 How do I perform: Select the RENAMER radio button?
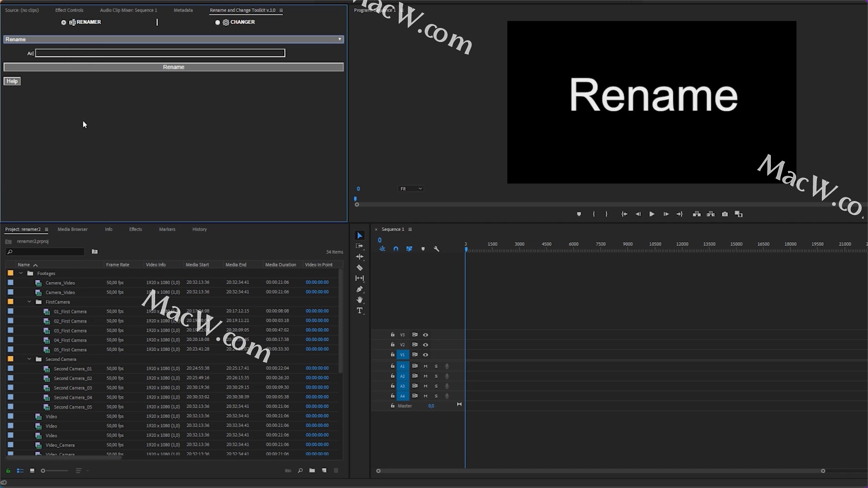tap(64, 23)
